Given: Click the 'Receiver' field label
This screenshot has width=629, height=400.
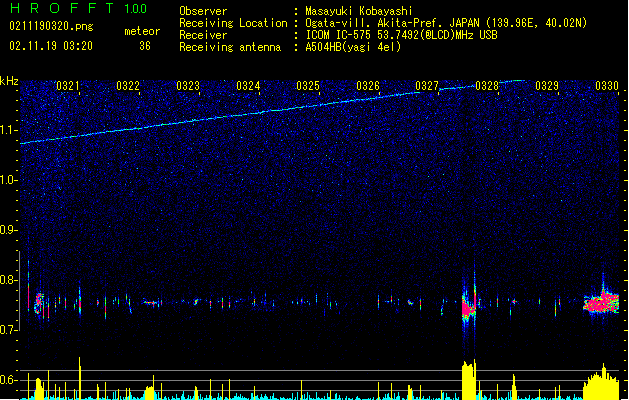Looking at the screenshot, I should [203, 35].
